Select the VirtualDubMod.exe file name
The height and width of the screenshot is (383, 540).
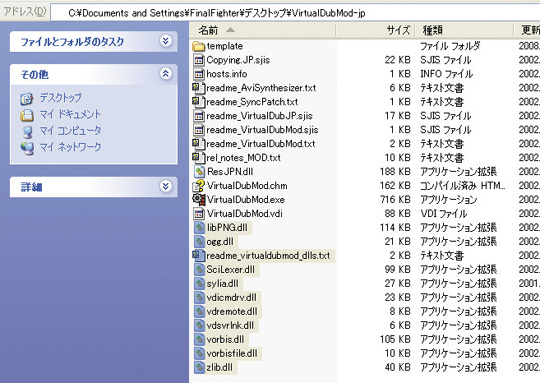click(x=246, y=200)
